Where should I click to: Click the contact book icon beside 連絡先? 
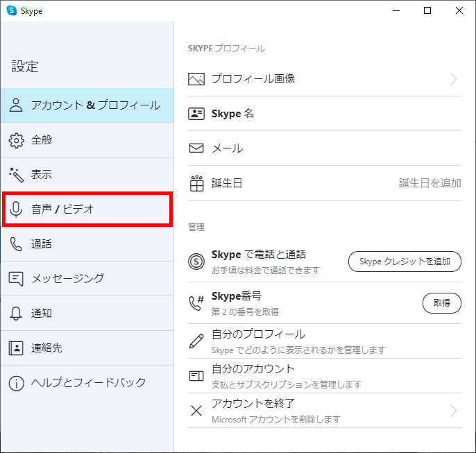[16, 348]
